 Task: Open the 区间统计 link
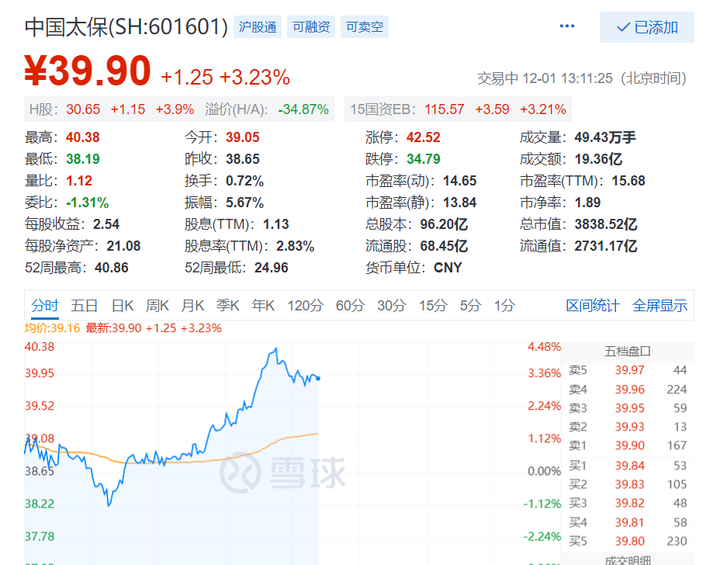point(592,305)
